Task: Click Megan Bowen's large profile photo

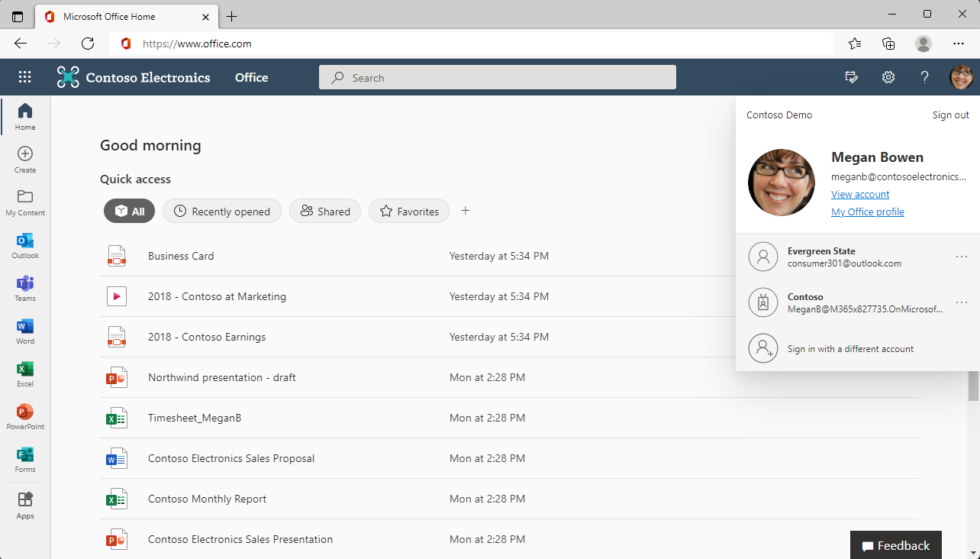Action: (782, 183)
